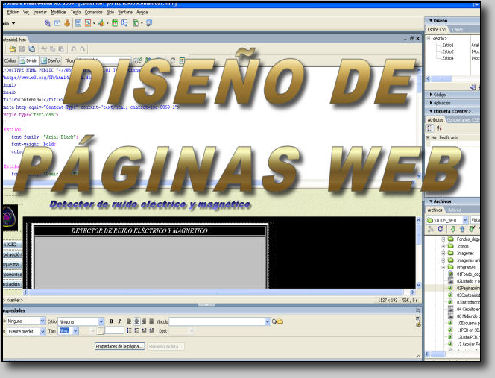
Task: Click the orange anchor icon in Insert bar
Action: point(67,23)
